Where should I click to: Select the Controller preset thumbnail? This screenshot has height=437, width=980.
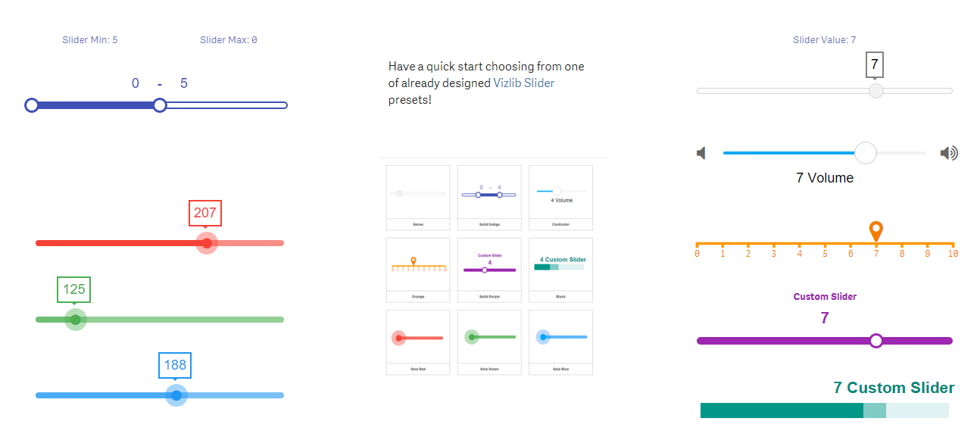(560, 198)
